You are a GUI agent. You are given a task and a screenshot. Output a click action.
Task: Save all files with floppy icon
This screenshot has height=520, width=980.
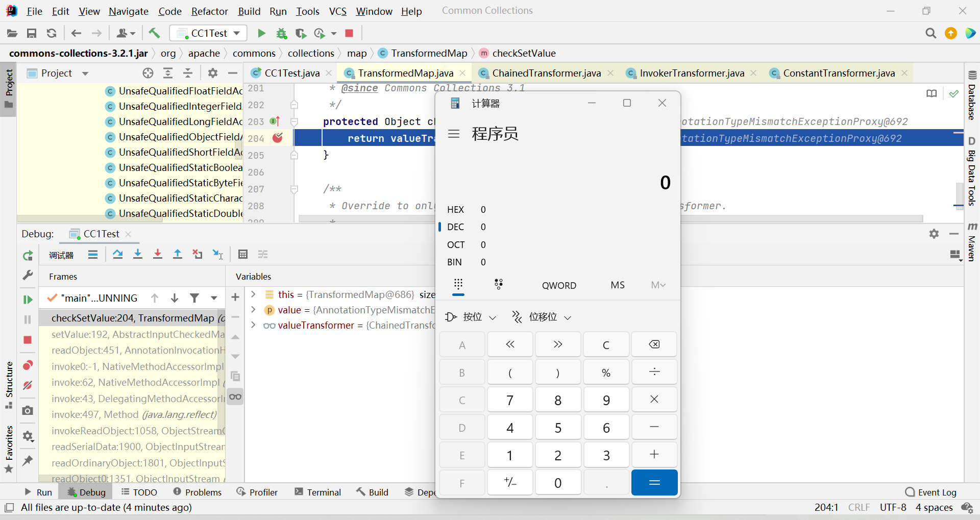pos(32,33)
